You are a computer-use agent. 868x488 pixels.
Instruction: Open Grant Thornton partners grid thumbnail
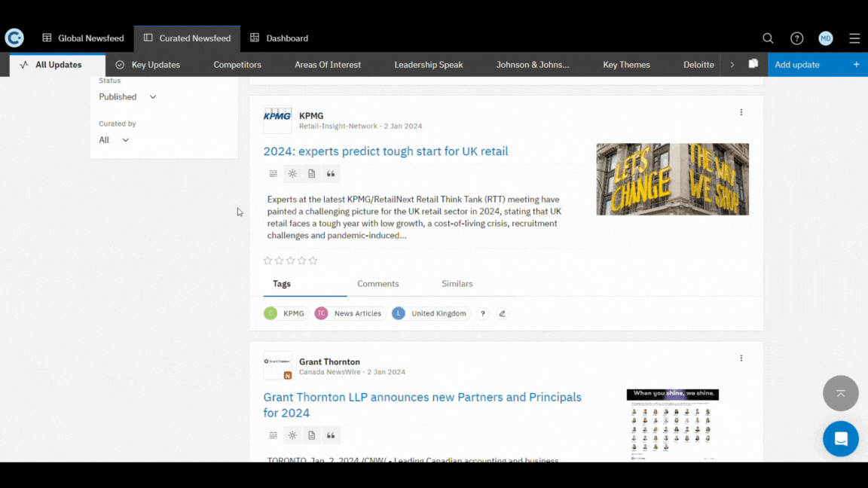click(x=673, y=425)
